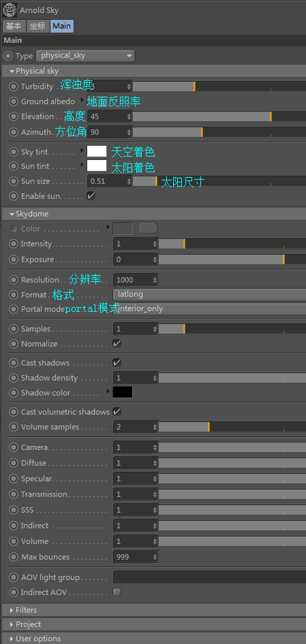The height and width of the screenshot is (644, 306).
Task: Toggle the animation dot beside Resolution
Action: pos(14,280)
